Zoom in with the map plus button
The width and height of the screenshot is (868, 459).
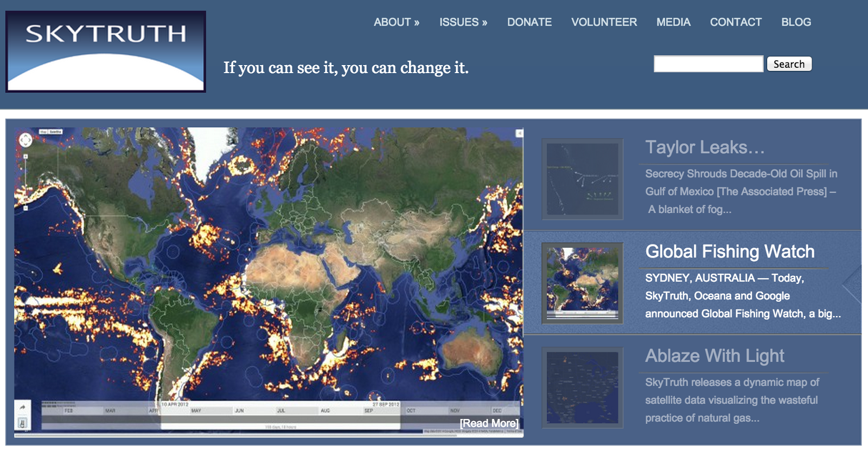(x=25, y=156)
